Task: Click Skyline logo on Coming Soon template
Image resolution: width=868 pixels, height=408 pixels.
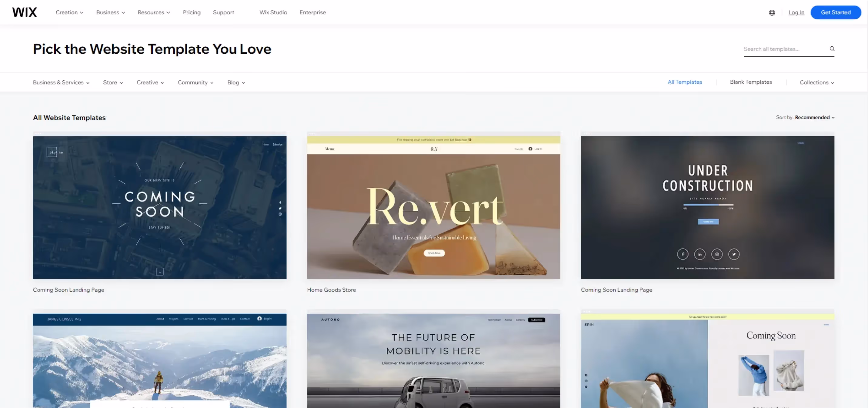Action: (x=55, y=152)
